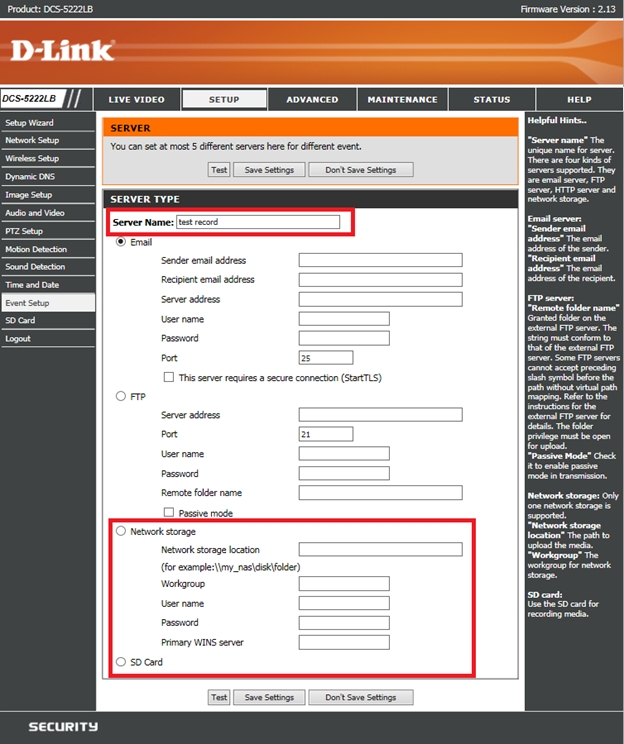Enable the FTP Passive mode checkbox
Viewport: 624px width, 744px height.
(x=168, y=513)
